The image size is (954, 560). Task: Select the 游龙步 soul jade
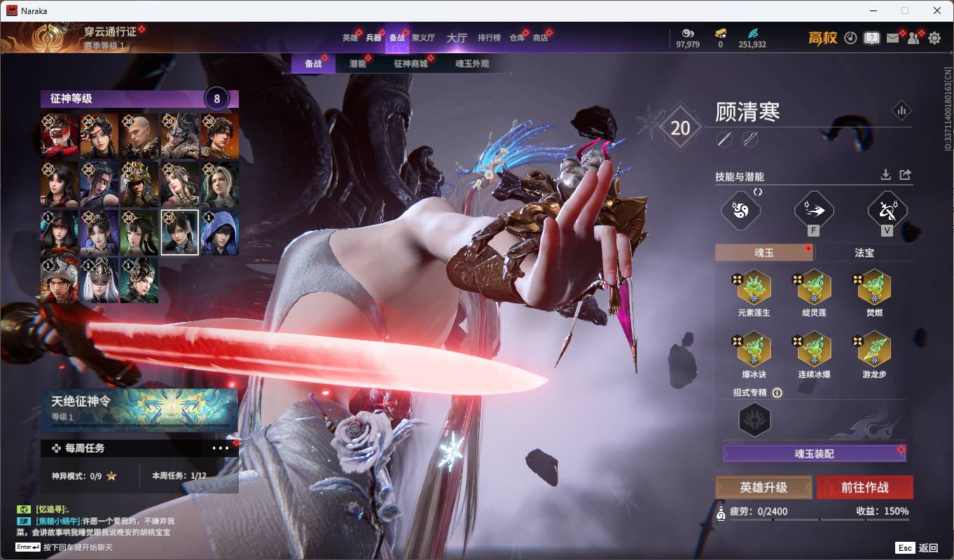[874, 349]
